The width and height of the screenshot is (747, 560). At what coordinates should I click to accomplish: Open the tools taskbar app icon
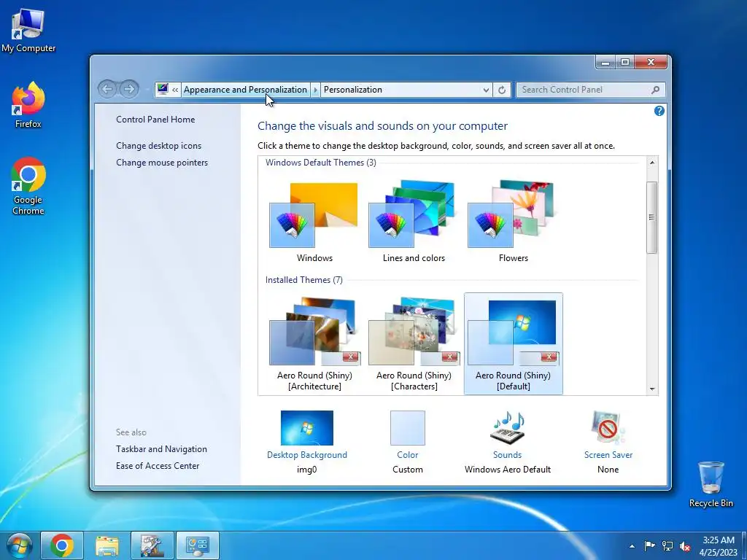pyautogui.click(x=152, y=545)
